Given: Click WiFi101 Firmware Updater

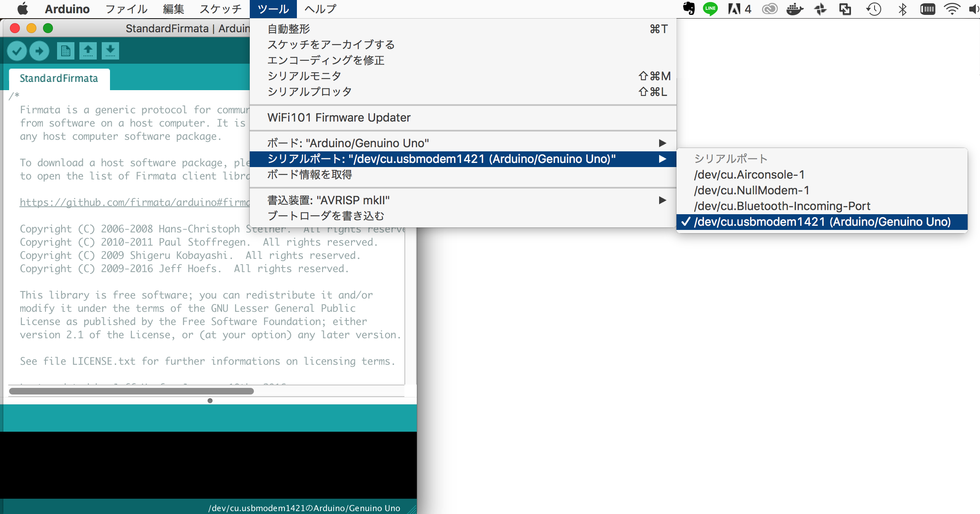Looking at the screenshot, I should coord(339,118).
